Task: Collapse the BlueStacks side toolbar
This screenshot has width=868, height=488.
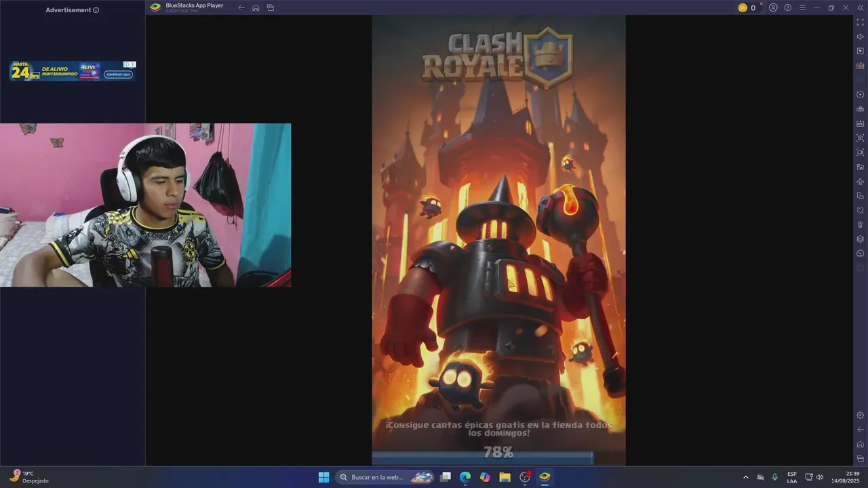Action: 860,7
